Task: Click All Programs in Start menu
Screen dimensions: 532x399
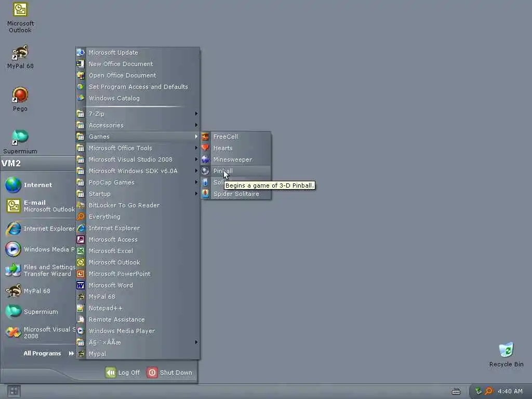Action: 48,353
